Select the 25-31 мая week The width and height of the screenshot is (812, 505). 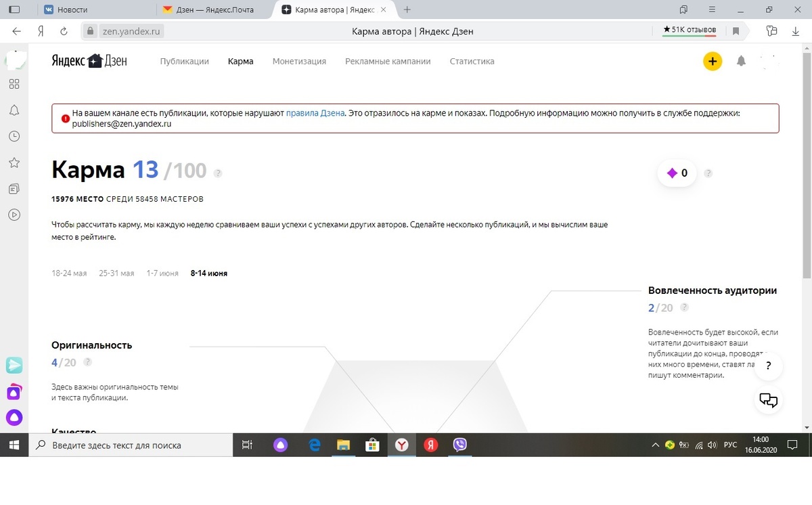pos(116,273)
